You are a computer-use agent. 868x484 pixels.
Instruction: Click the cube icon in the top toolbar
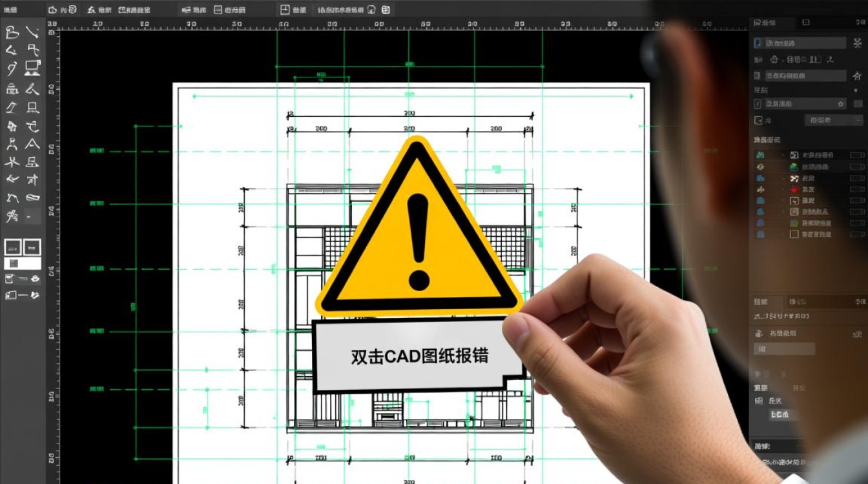[72, 10]
